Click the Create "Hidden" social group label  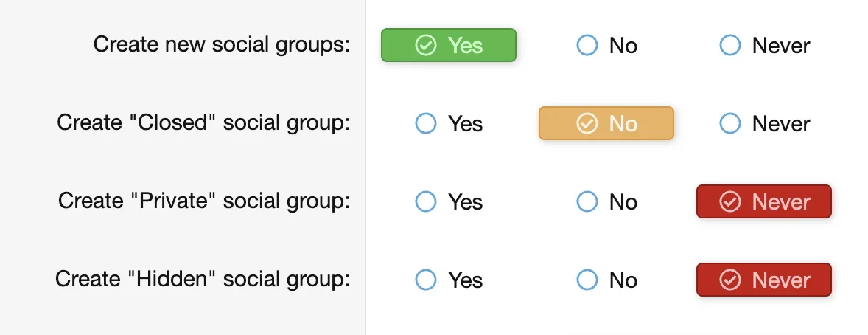(x=203, y=279)
